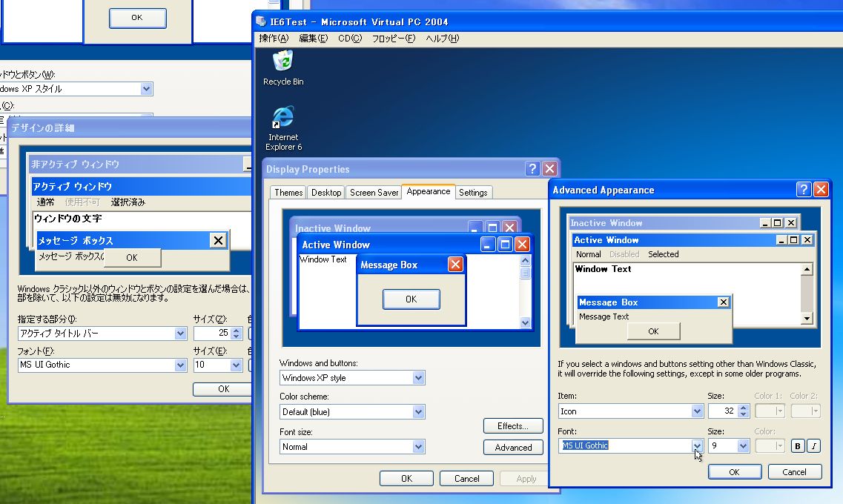
Task: Click the scrollbar in the Advanced Appearance preview window
Action: tap(807, 294)
